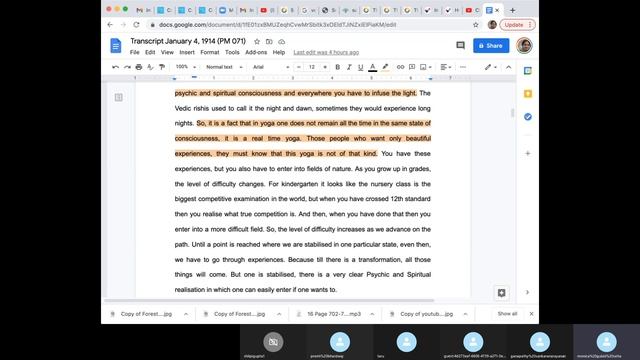This screenshot has height=360, width=640.
Task: Hide the menus with the up chevron
Action: pyautogui.click(x=509, y=67)
